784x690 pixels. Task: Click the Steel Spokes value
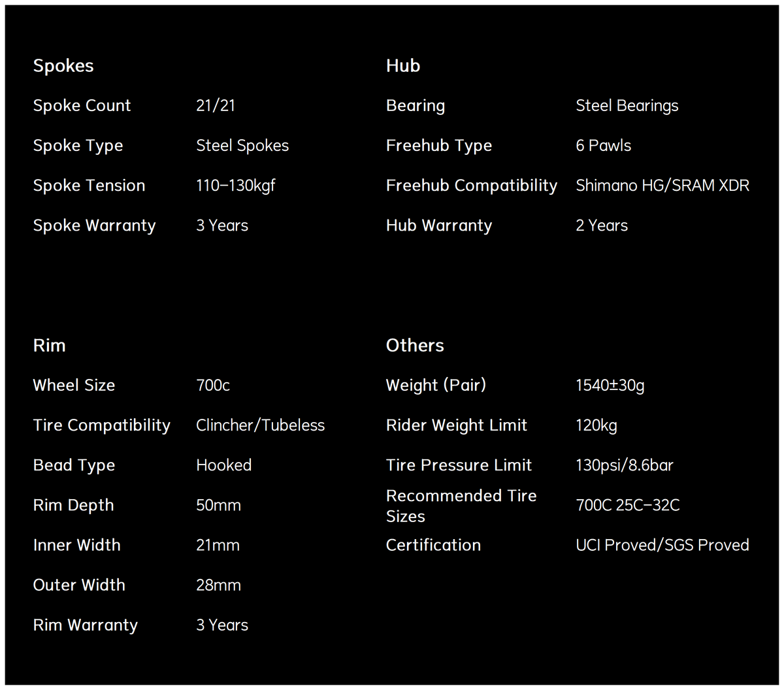click(242, 146)
